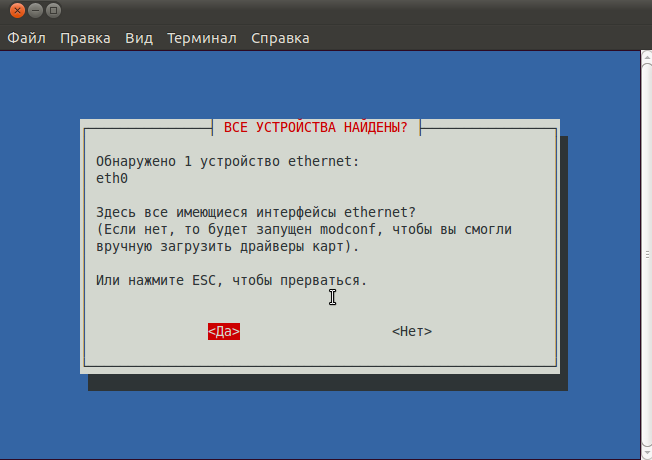Click the word modconf in dialog
This screenshot has height=460, width=652.
tap(348, 229)
